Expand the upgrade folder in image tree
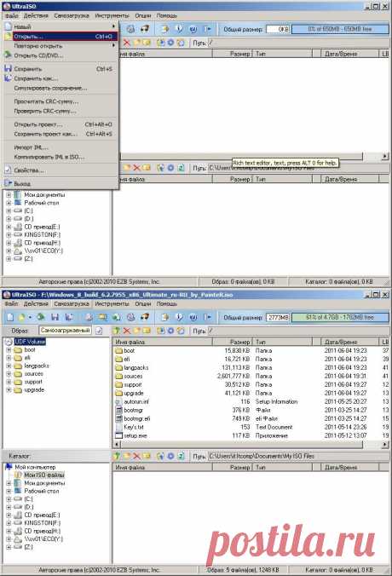 pos(9,390)
